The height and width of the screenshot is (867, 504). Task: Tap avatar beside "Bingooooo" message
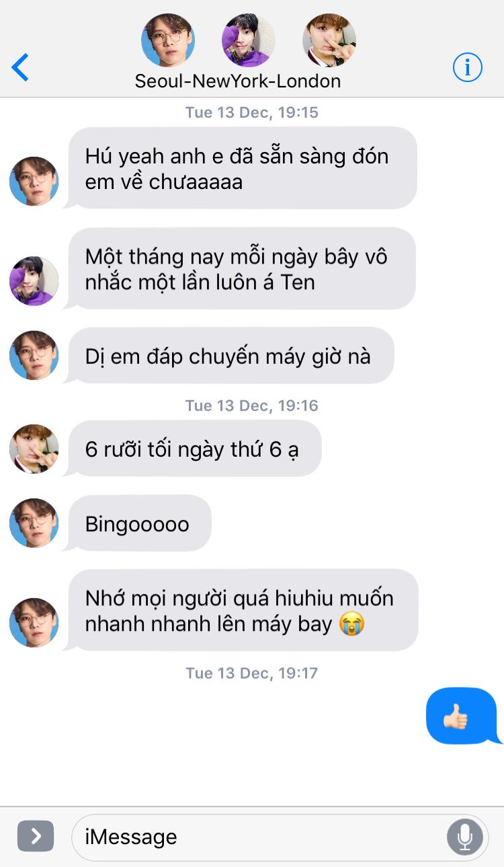[34, 523]
